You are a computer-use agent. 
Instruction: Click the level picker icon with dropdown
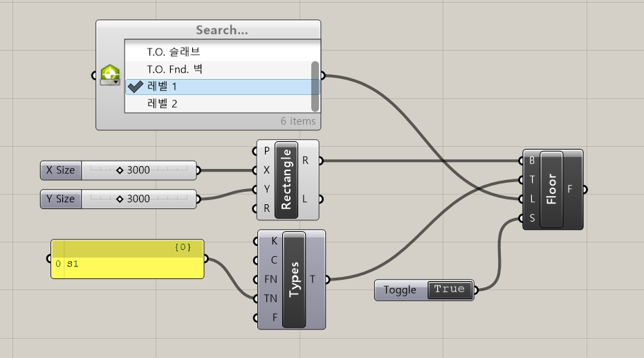pyautogui.click(x=110, y=75)
